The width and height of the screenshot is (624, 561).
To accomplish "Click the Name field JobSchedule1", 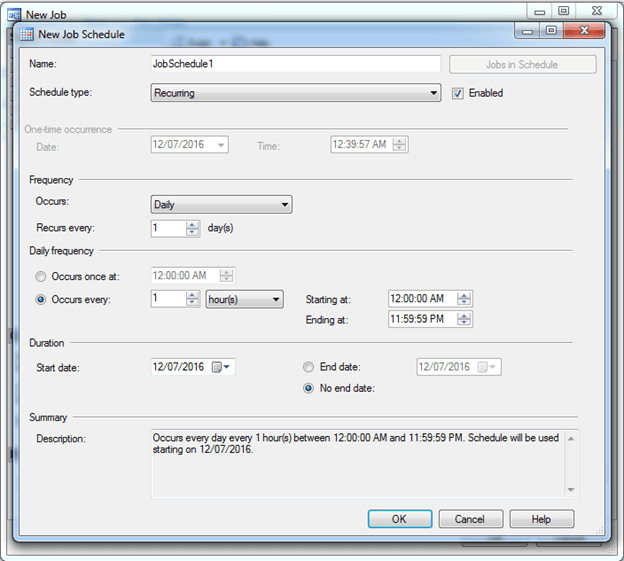I will point(296,64).
